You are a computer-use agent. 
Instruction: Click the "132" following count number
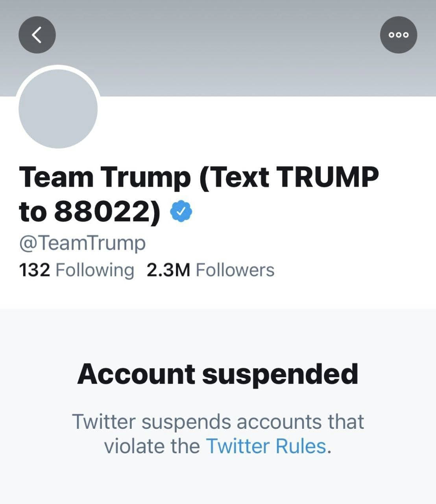[34, 271]
